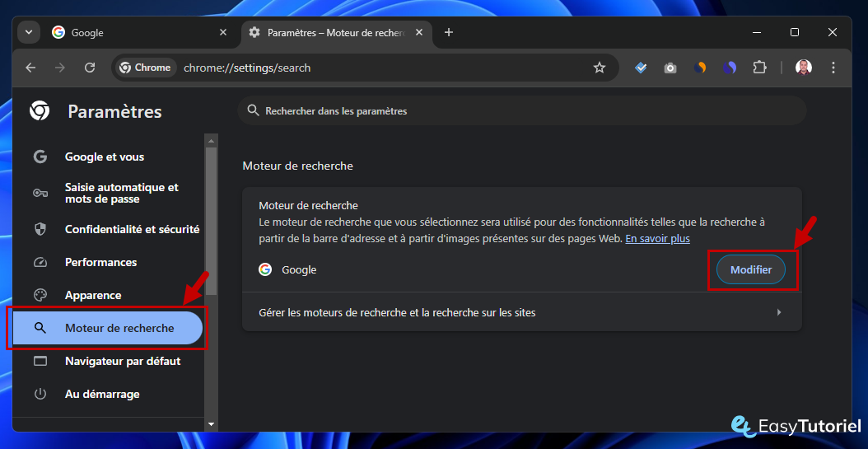Click the back navigation arrow
This screenshot has width=868, height=449.
[x=30, y=68]
